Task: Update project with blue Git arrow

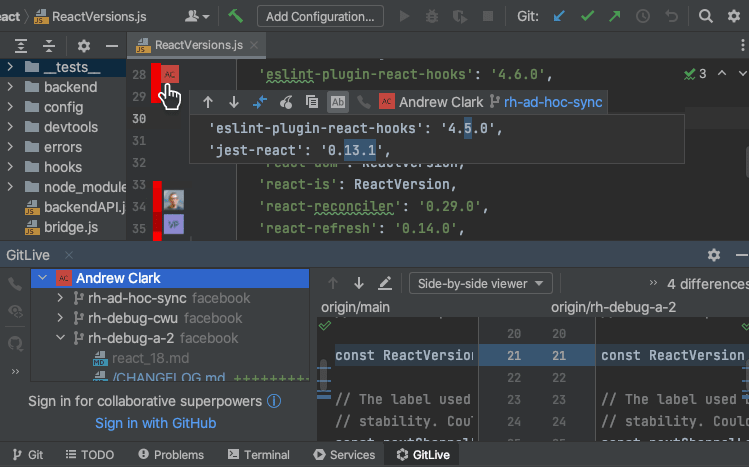Action: 559,16
